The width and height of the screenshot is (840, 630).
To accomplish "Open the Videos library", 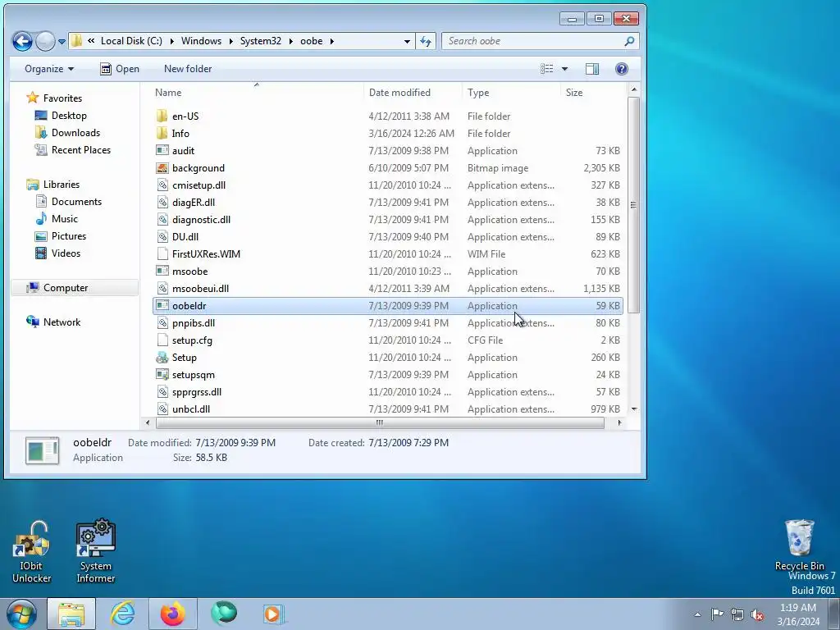I will [x=66, y=253].
